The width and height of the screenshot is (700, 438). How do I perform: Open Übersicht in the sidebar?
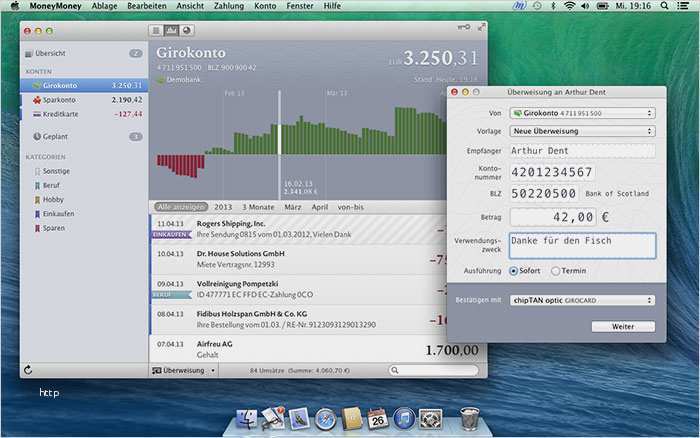[x=84, y=53]
